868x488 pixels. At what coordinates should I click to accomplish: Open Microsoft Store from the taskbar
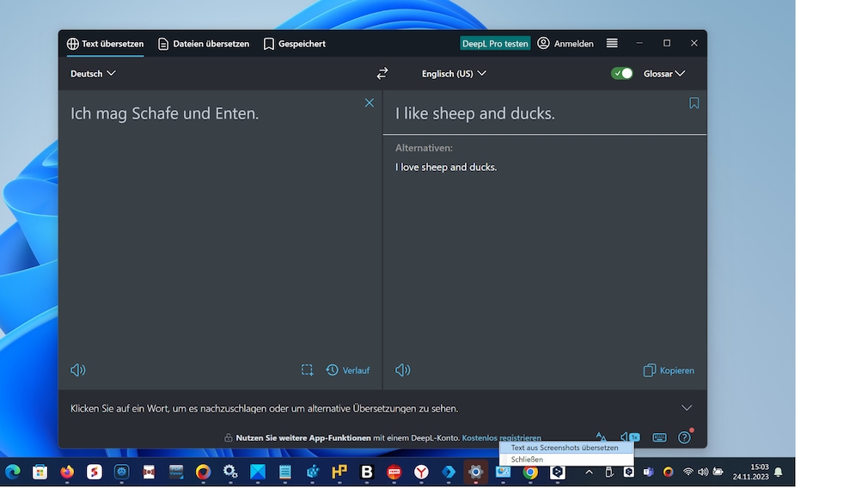pos(40,472)
